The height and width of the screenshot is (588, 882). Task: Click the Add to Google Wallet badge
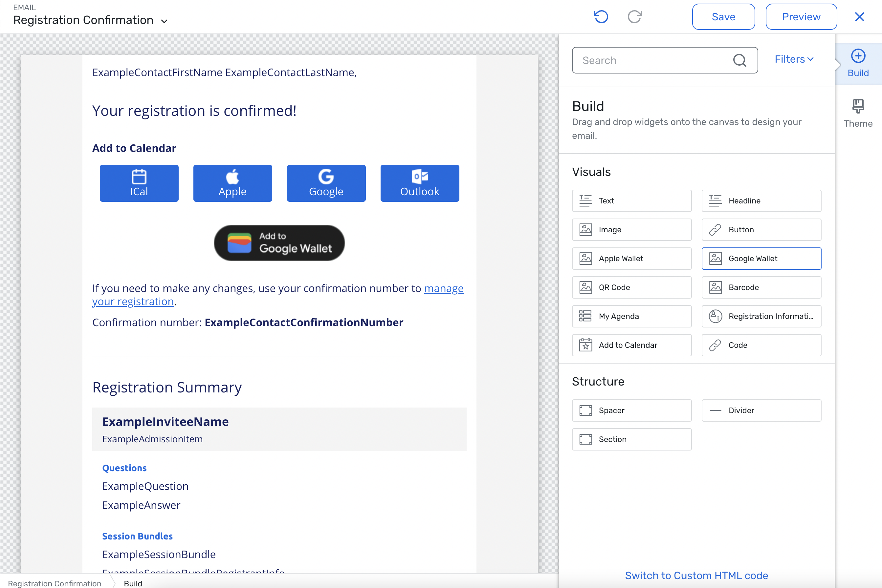click(x=279, y=243)
